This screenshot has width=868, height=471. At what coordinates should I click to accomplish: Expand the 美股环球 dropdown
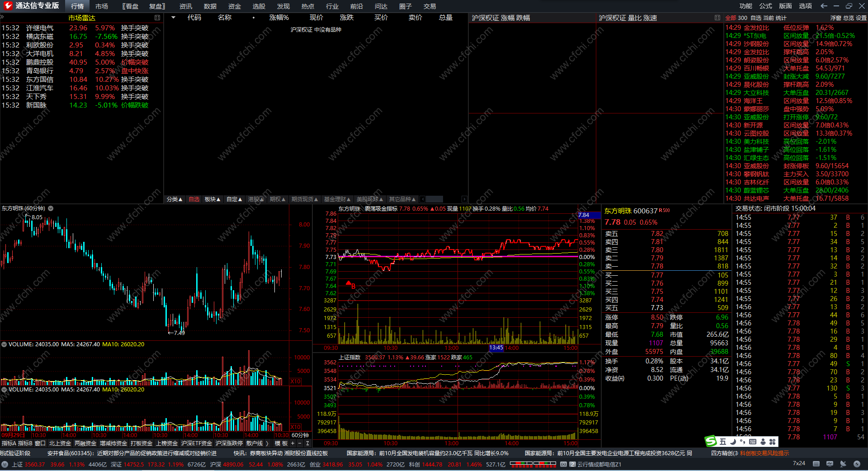[370, 199]
